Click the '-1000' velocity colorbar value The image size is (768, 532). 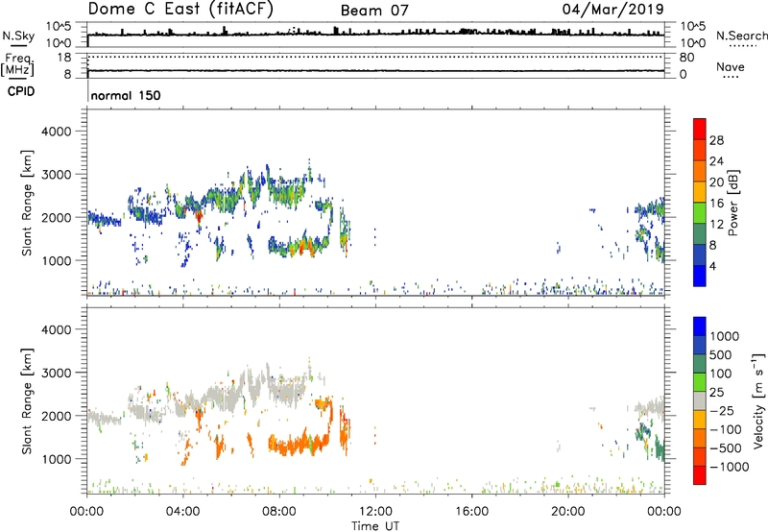tap(729, 467)
